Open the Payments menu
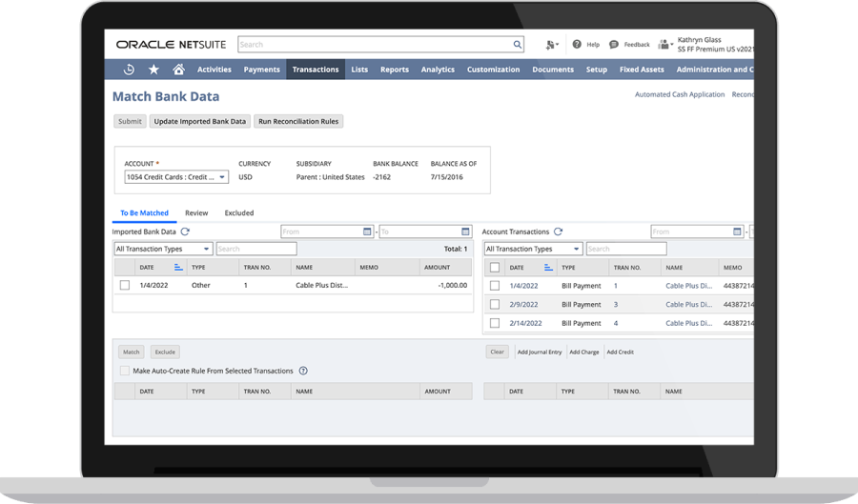Screen dimensions: 858x504 [261, 70]
